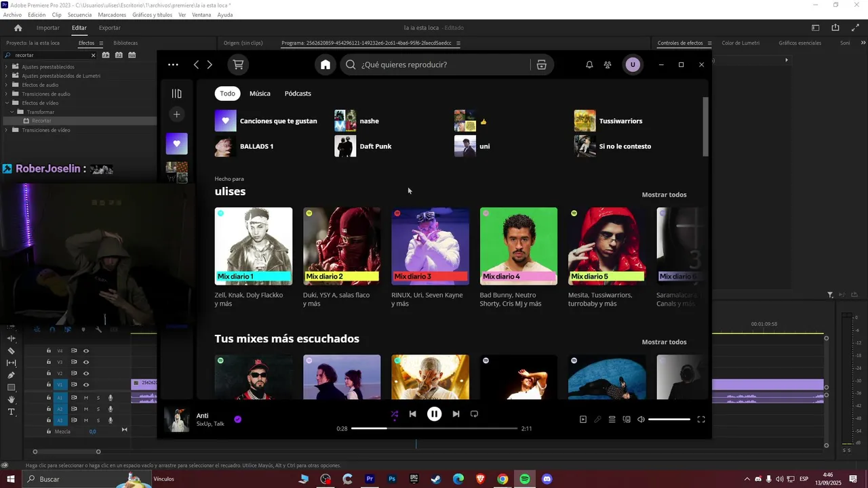
Task: Open Premiere Archivo menu
Action: click(12, 14)
